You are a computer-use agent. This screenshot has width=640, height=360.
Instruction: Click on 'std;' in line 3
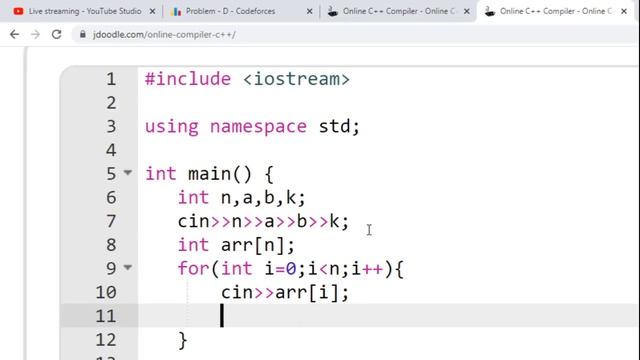tap(339, 127)
